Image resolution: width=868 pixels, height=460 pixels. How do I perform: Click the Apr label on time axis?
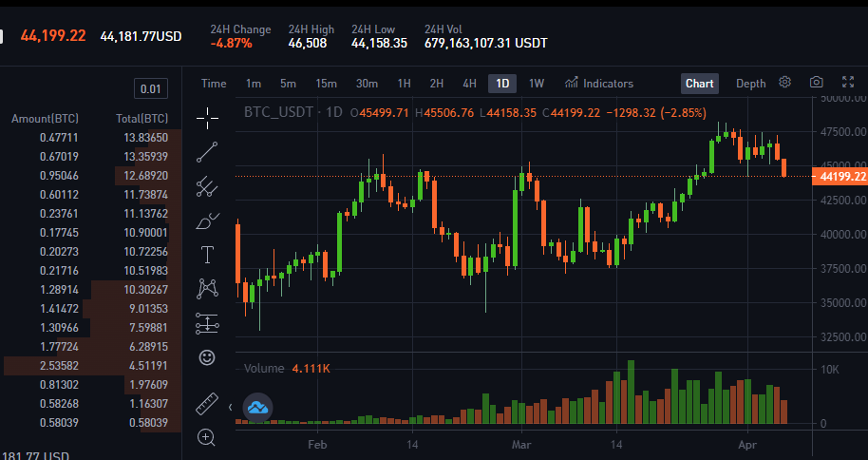[747, 445]
